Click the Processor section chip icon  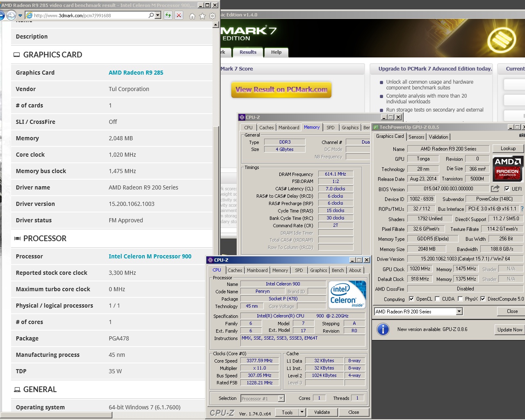click(17, 238)
